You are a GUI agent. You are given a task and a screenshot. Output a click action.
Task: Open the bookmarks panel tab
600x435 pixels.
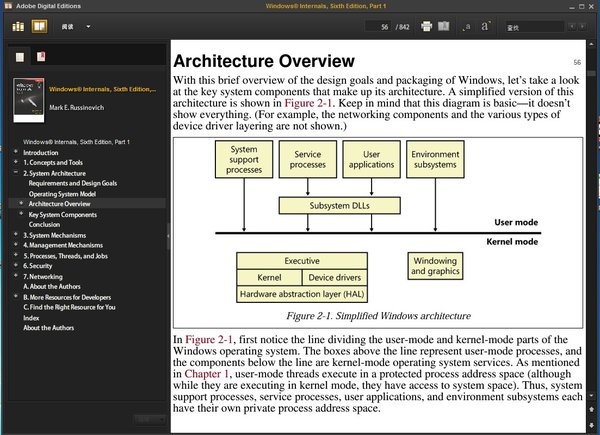tap(40, 58)
